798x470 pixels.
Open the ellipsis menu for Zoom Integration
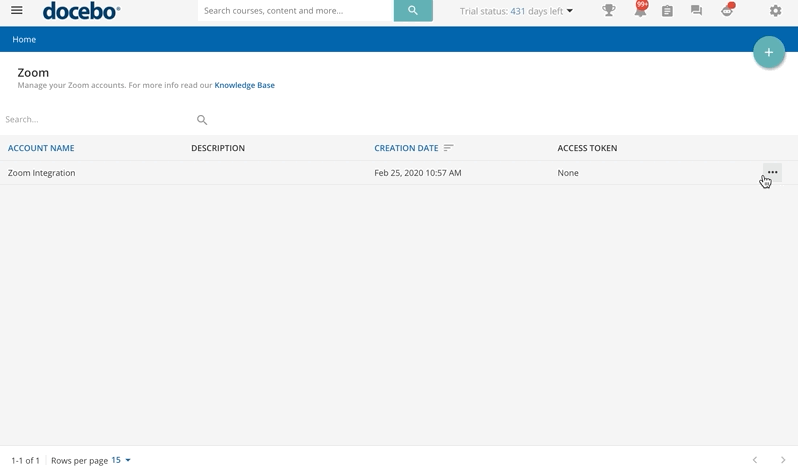(772, 172)
